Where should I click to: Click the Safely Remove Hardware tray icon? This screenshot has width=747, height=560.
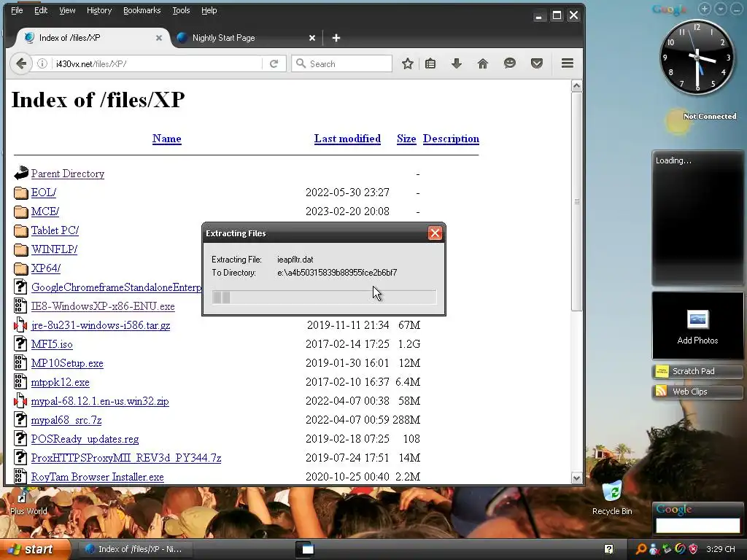tap(667, 549)
